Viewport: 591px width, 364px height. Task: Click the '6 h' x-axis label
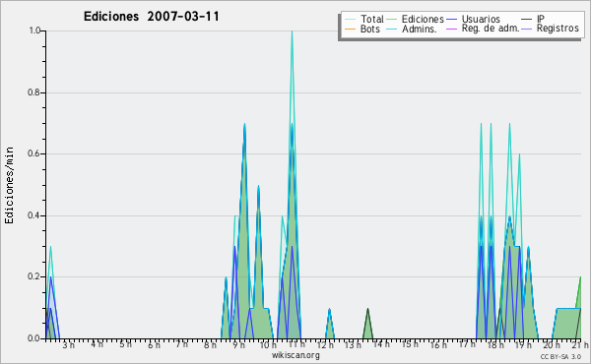(x=154, y=344)
